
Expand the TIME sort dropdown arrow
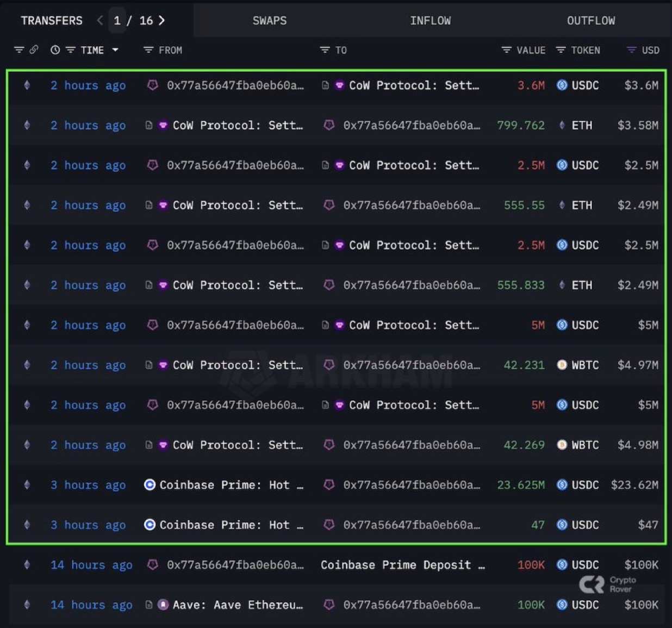point(115,50)
